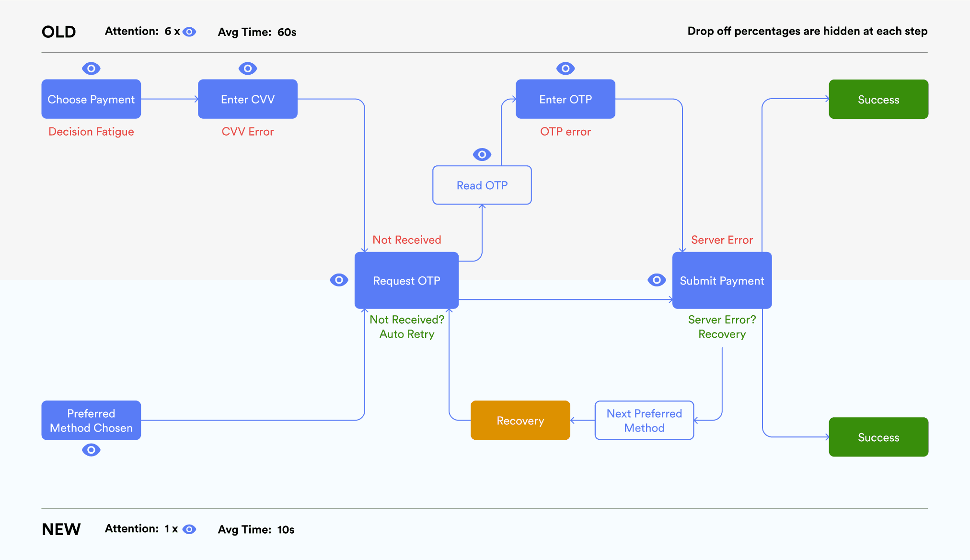Click the Preferred Method Chosen box

point(91,421)
